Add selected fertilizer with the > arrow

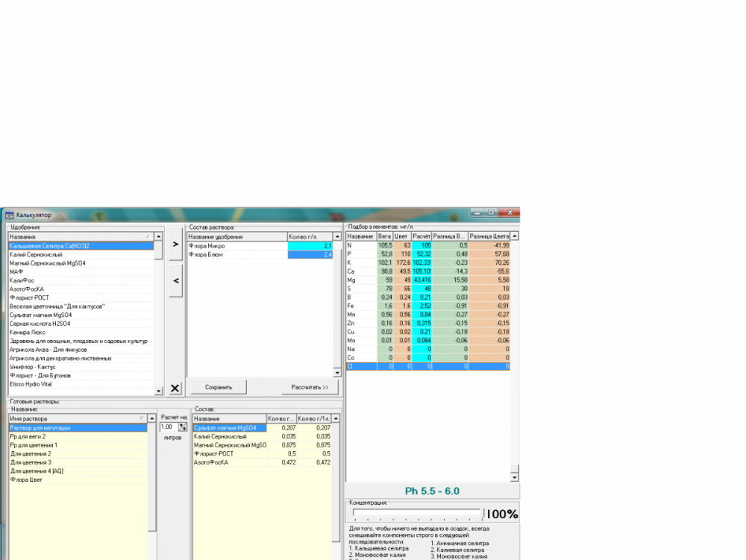click(x=175, y=245)
